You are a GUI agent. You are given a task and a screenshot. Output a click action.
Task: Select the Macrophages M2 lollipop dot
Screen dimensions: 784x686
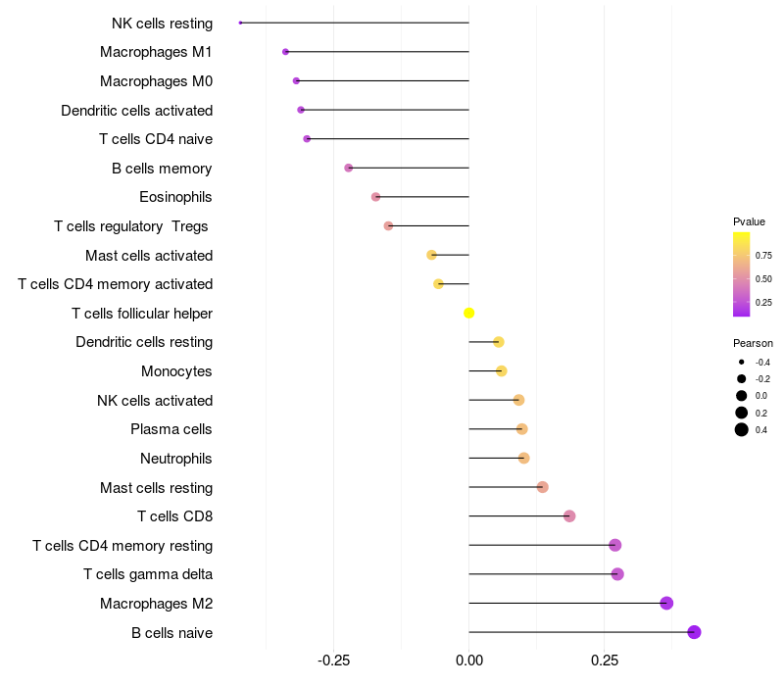pyautogui.click(x=666, y=603)
